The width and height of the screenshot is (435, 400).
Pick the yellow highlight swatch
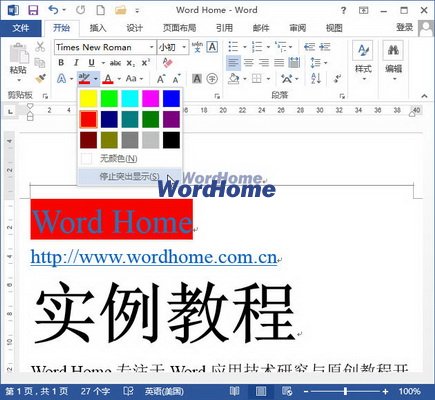pyautogui.click(x=88, y=98)
